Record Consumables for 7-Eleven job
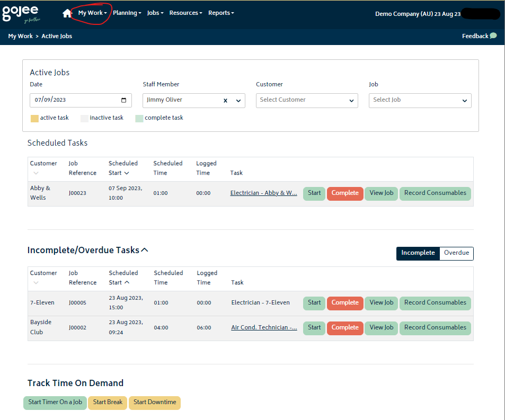Screen dimensions: 505x420 click(x=435, y=303)
